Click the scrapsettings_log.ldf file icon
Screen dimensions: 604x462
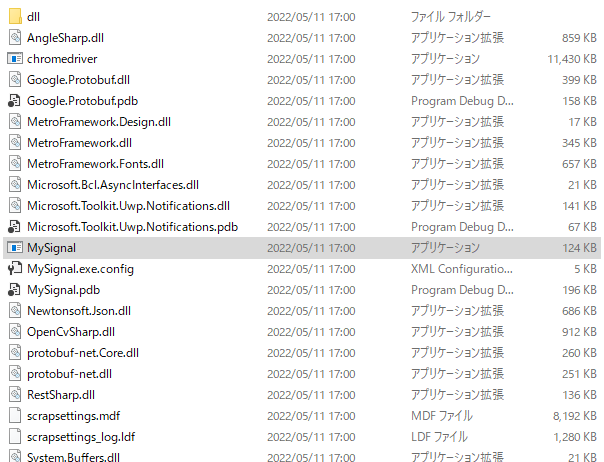pyautogui.click(x=15, y=437)
